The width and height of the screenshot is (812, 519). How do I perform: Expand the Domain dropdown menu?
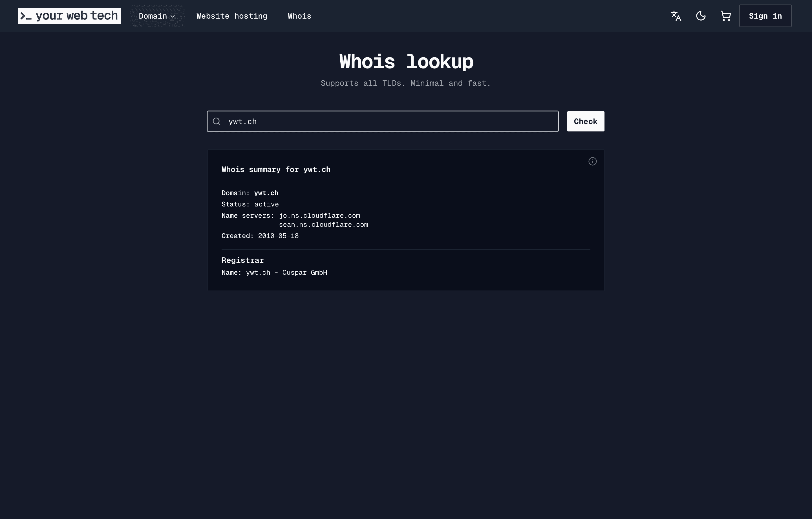[x=157, y=16]
